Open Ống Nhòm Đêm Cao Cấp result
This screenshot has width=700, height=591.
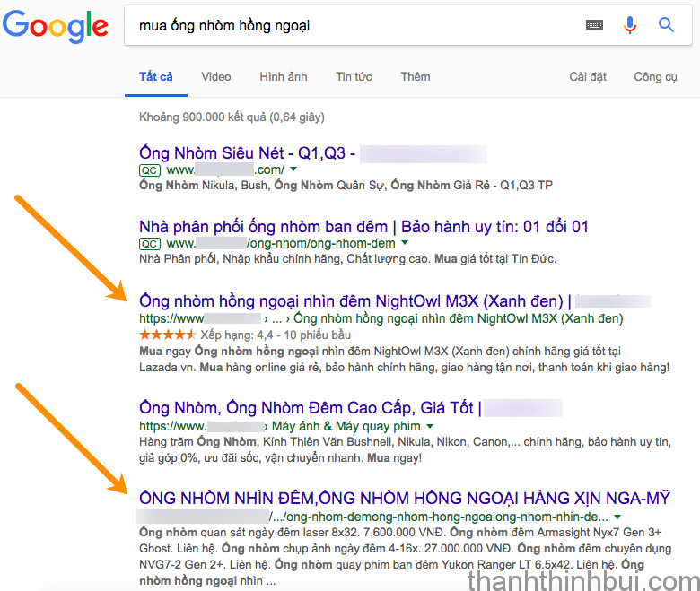tap(306, 408)
